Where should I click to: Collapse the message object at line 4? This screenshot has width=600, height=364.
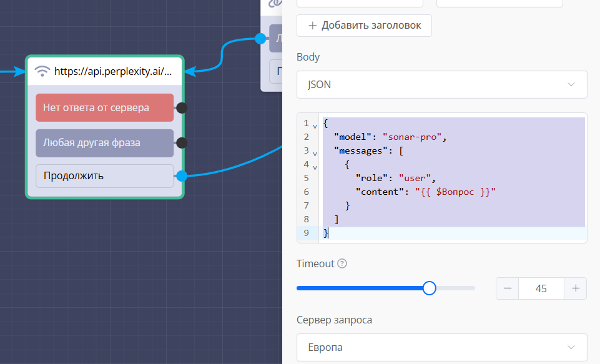click(x=315, y=166)
